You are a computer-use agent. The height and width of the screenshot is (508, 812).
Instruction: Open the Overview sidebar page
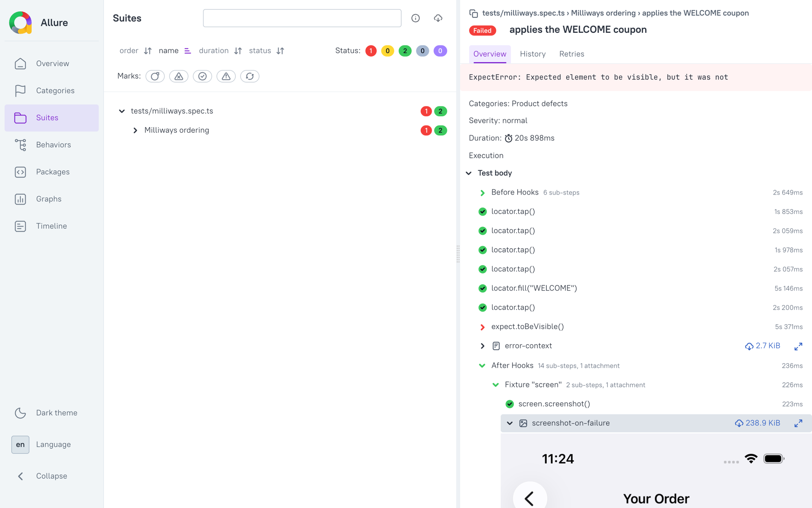pos(52,64)
